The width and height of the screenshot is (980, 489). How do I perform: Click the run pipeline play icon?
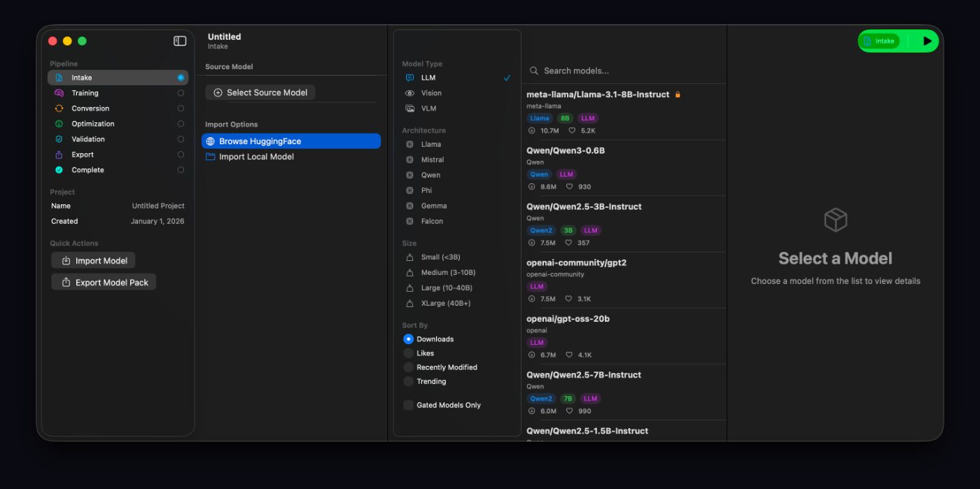click(x=927, y=41)
